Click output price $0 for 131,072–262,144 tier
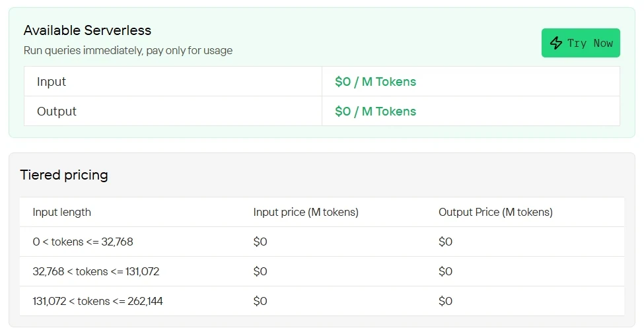 [445, 301]
